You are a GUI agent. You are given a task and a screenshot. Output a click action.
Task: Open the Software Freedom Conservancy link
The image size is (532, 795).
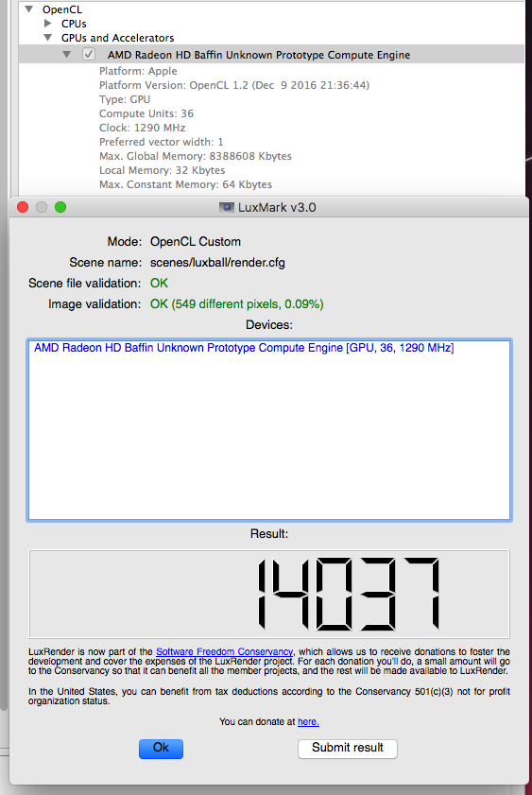[224, 651]
